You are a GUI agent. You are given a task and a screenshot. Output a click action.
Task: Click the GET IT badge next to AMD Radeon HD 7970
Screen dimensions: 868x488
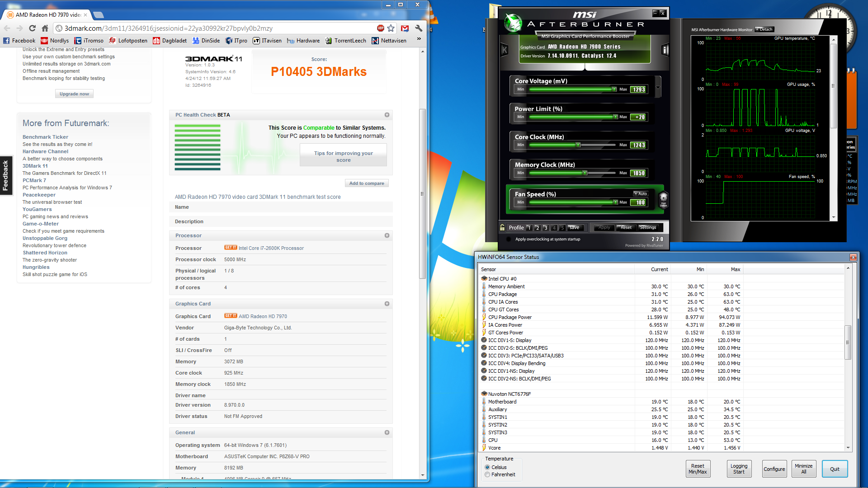pos(231,316)
